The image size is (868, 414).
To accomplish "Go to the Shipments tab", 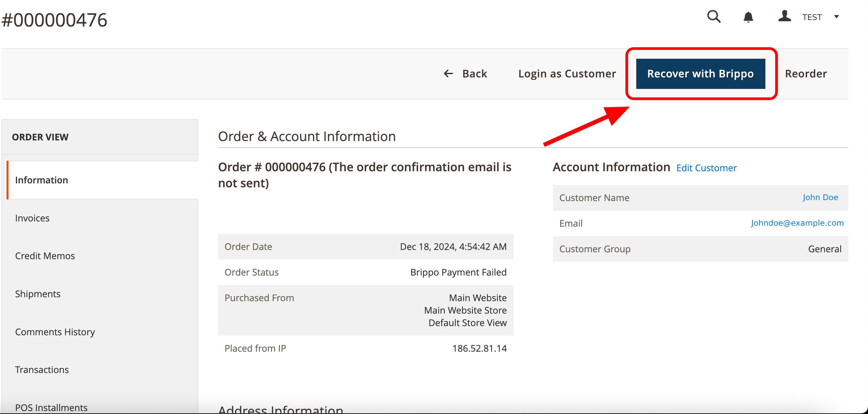I will pos(38,294).
